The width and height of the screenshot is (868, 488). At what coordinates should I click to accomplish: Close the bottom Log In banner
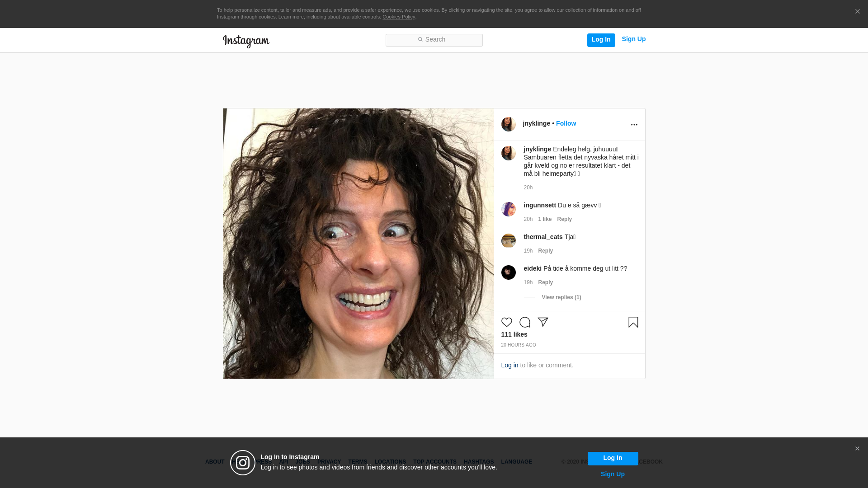[x=857, y=449]
